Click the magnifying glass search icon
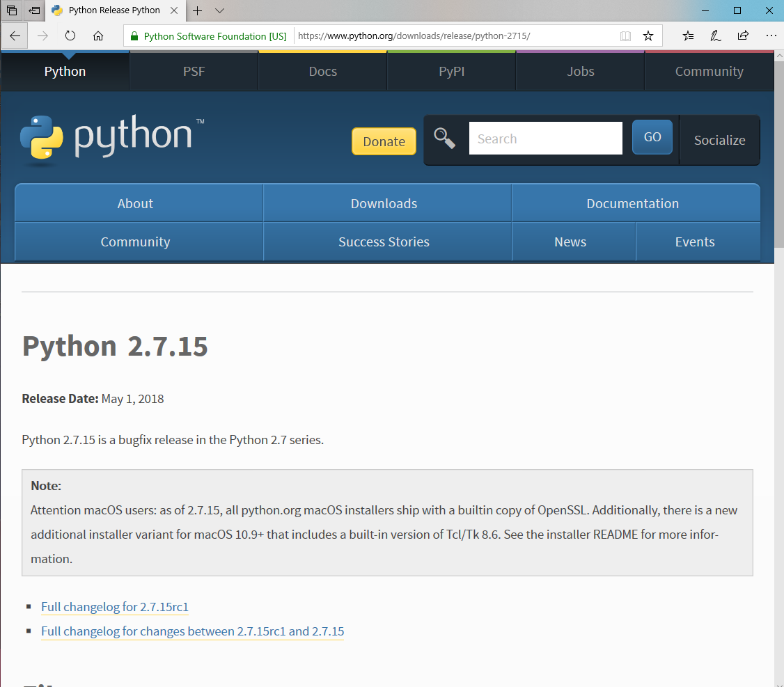The image size is (784, 687). 444,139
